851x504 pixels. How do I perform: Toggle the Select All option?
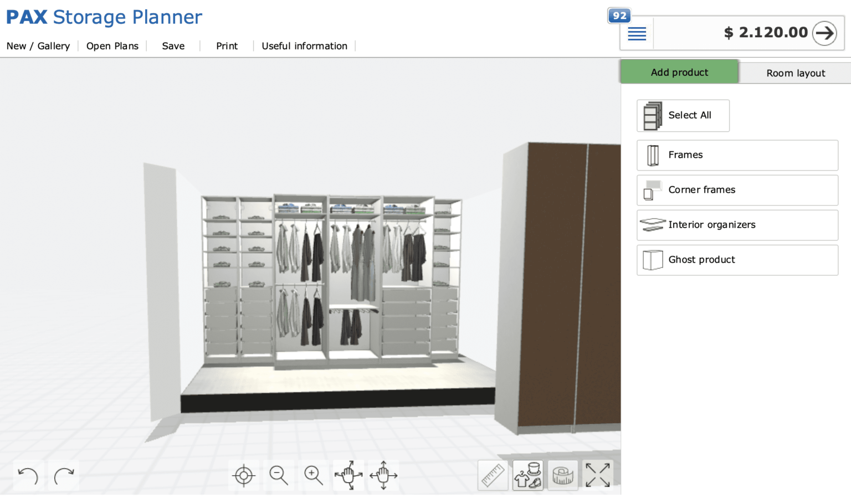(x=683, y=115)
